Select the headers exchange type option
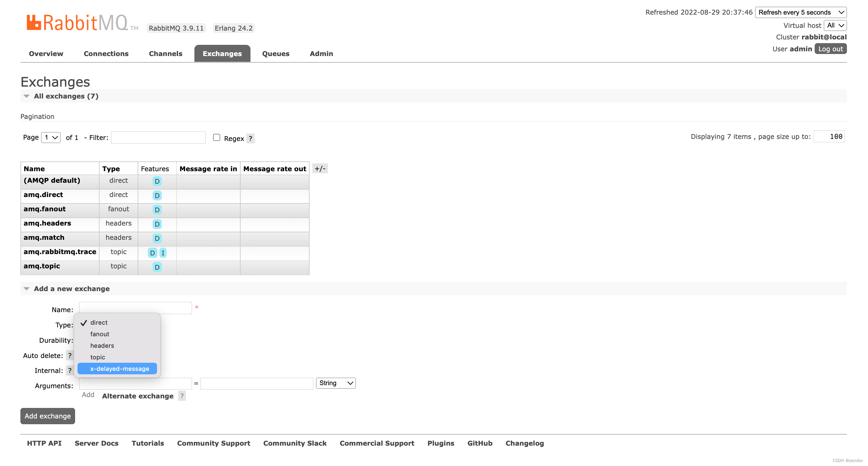Image resolution: width=868 pixels, height=466 pixels. (x=117, y=346)
